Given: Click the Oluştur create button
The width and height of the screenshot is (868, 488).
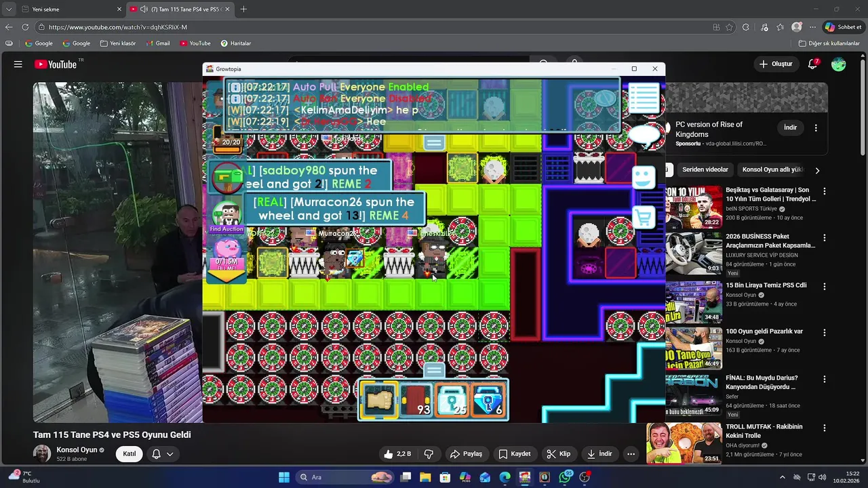Looking at the screenshot, I should (x=776, y=64).
